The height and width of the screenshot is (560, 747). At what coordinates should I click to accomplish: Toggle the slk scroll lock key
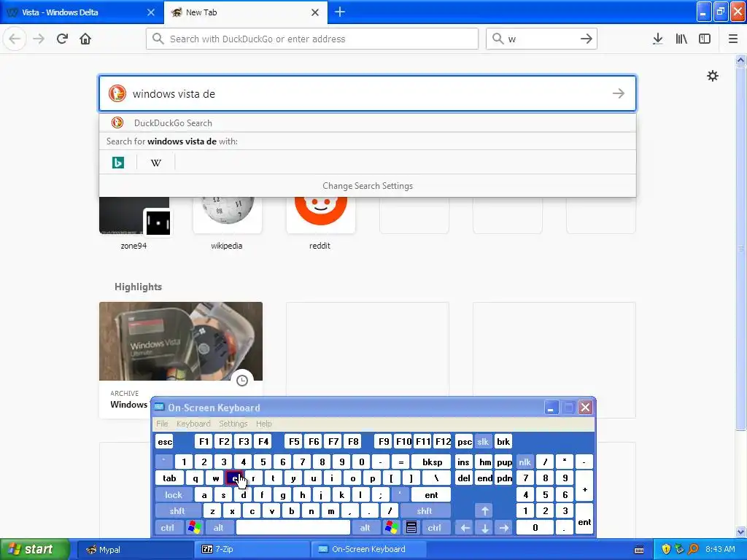(483, 442)
